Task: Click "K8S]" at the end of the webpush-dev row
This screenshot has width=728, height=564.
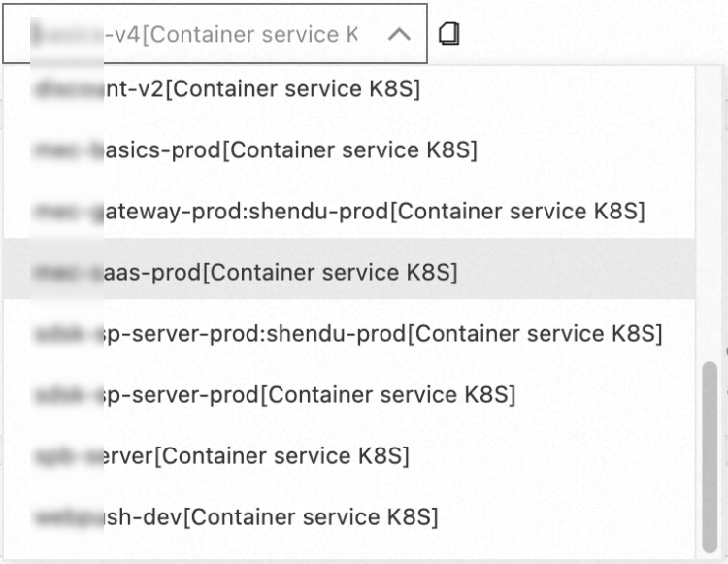Action: click(415, 516)
